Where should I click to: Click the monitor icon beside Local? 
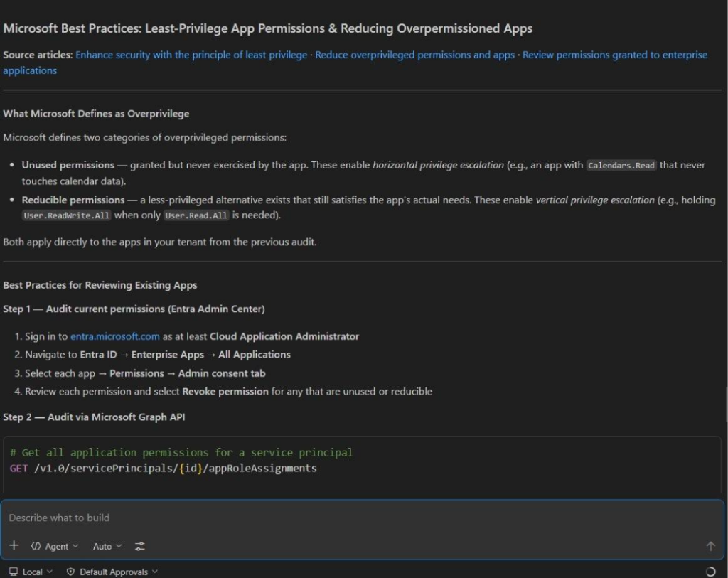13,572
